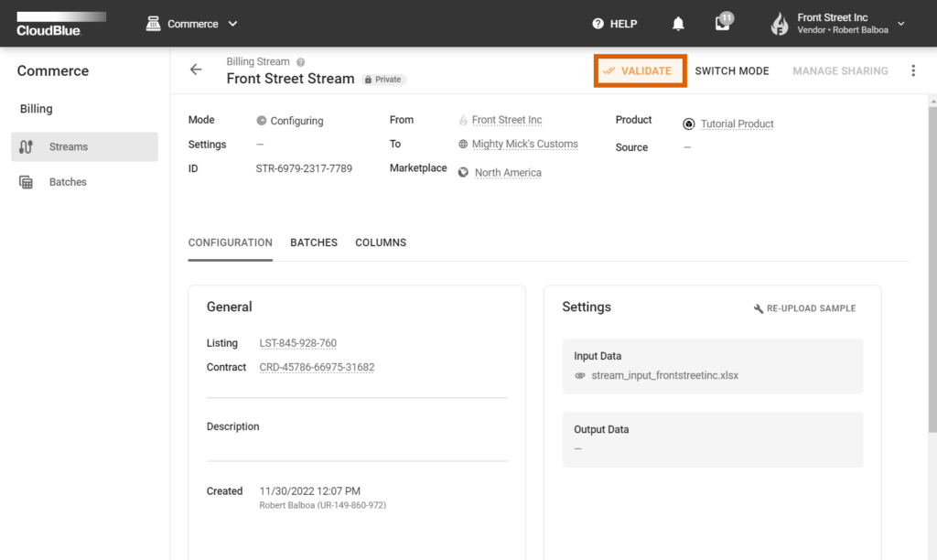Screen dimensions: 937x560
Task: Open the Front Street Inc link
Action: pos(507,120)
